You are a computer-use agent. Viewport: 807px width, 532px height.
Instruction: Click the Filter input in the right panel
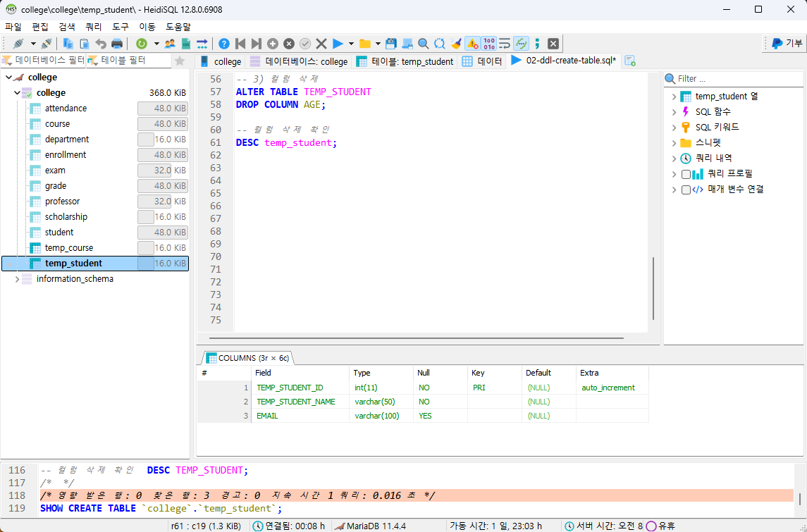coord(733,78)
